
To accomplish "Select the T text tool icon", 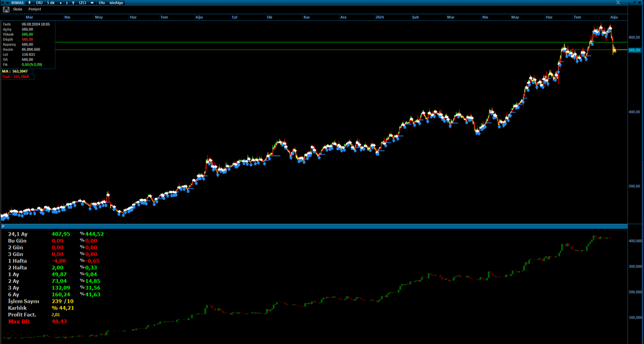I will (x=73, y=3).
